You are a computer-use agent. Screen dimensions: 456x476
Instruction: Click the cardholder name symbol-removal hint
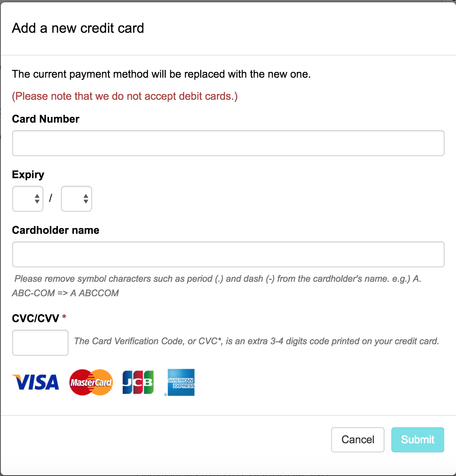point(218,279)
